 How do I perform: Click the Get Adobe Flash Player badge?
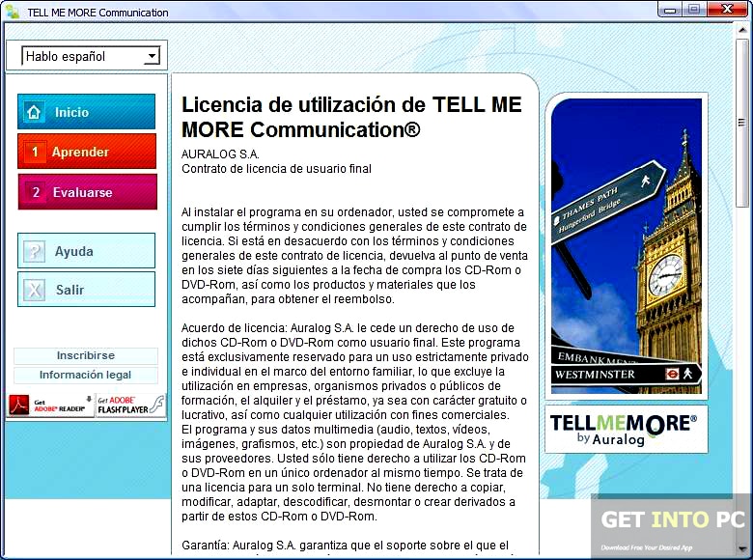(130, 405)
